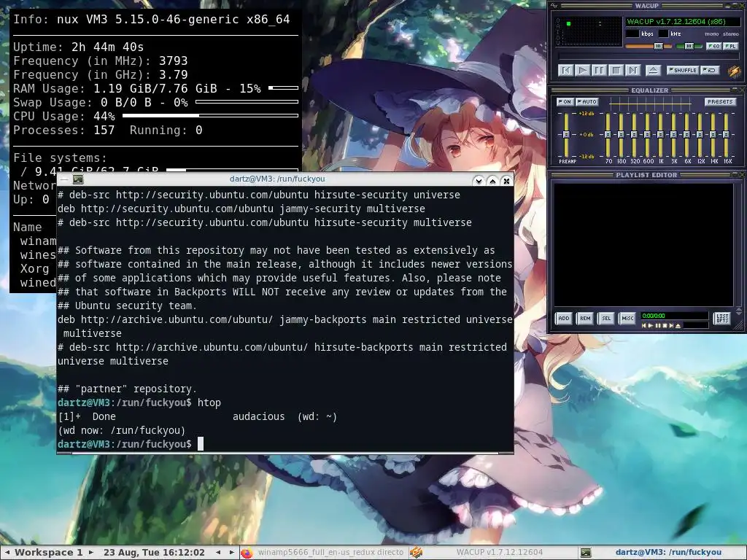Viewport: 747px width, 560px height.
Task: Click the Playlist Editor vertical scrollbar
Action: point(739,244)
